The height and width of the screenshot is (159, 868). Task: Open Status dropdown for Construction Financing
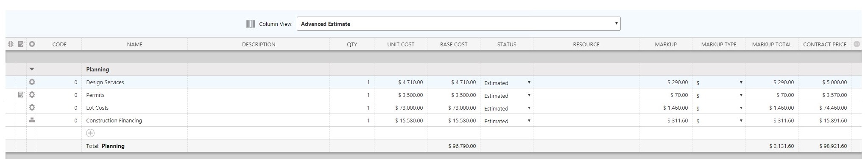(507, 121)
